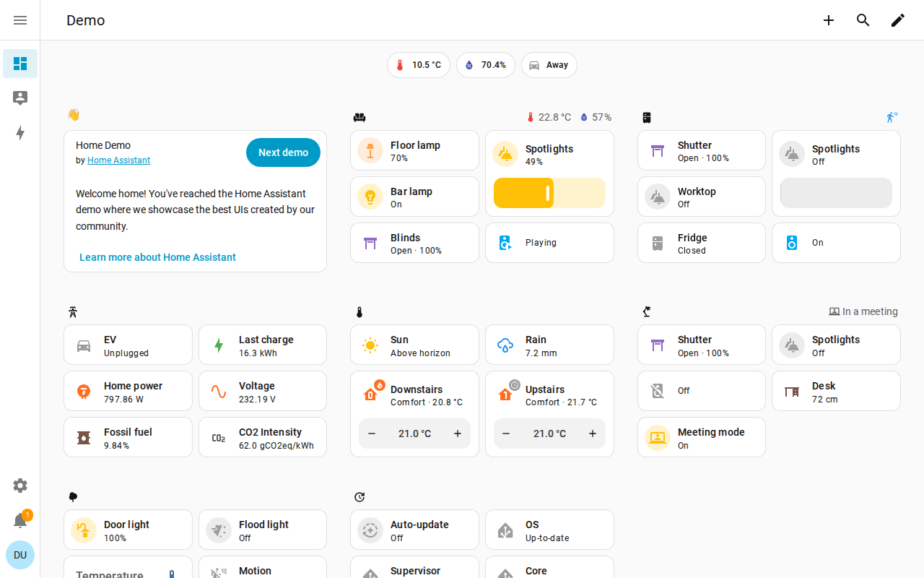The image size is (924, 578).
Task: Switch to the map person view in sidebar
Action: (x=20, y=97)
